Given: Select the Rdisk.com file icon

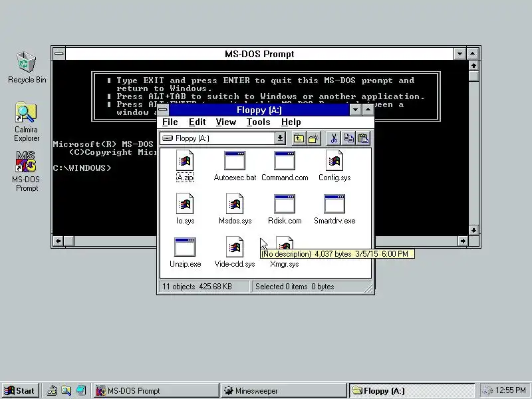Looking at the screenshot, I should (285, 203).
